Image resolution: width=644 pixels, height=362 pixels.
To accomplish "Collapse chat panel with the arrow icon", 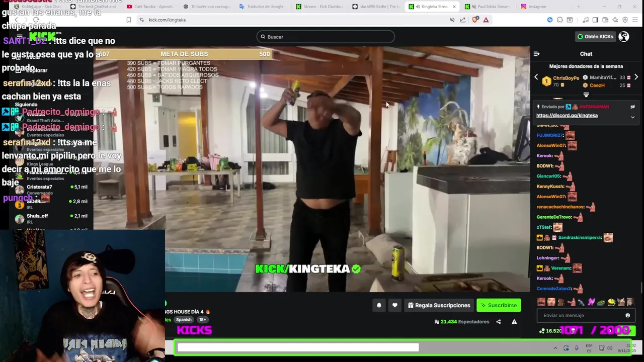I will (x=536, y=54).
